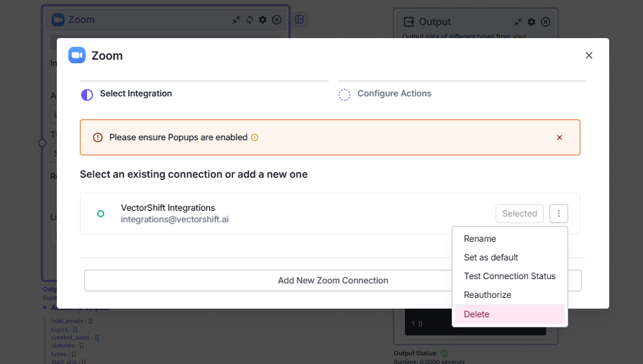
Task: Dismiss the Popups enabled warning banner
Action: point(560,137)
